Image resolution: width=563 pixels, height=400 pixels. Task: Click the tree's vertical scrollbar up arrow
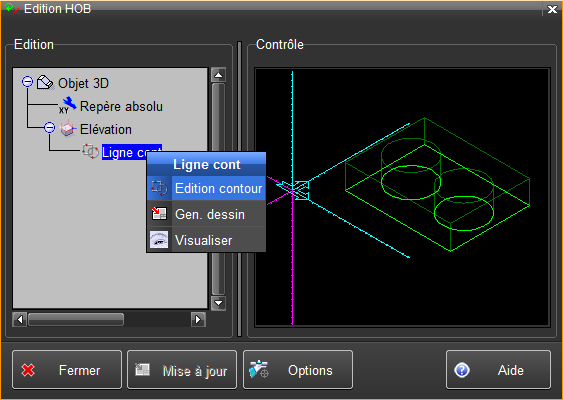pos(218,75)
